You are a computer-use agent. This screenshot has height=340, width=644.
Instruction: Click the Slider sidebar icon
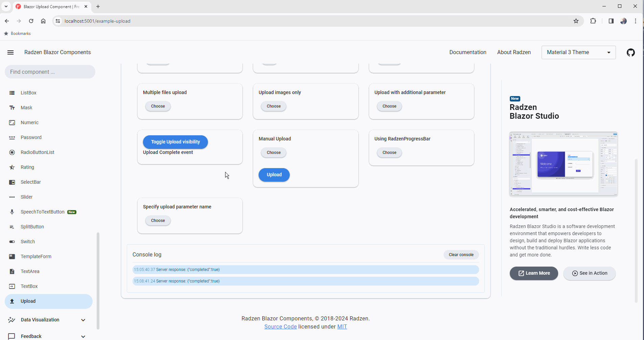pyautogui.click(x=12, y=197)
